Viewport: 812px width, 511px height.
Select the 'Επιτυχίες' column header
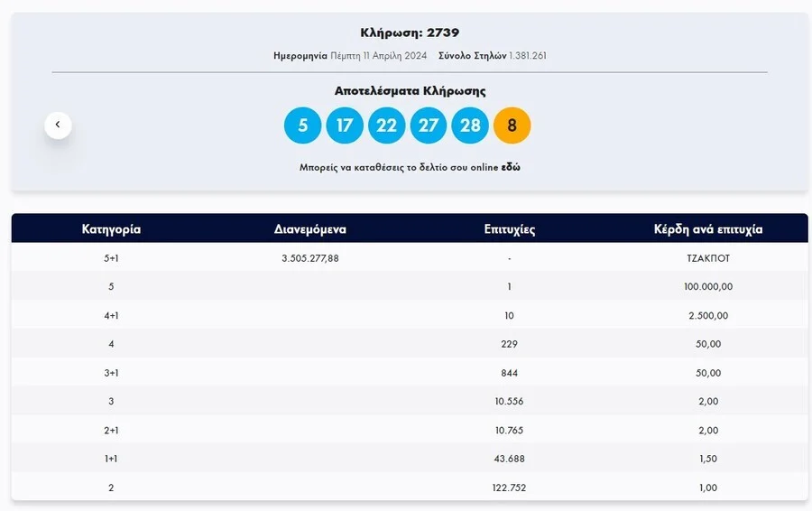click(x=510, y=229)
